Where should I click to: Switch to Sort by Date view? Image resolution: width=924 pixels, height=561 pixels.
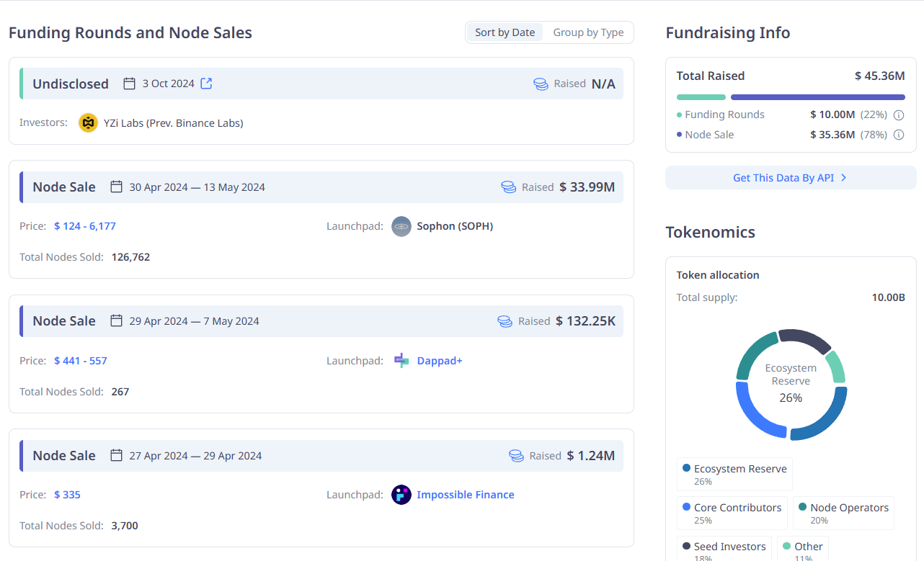click(x=505, y=32)
